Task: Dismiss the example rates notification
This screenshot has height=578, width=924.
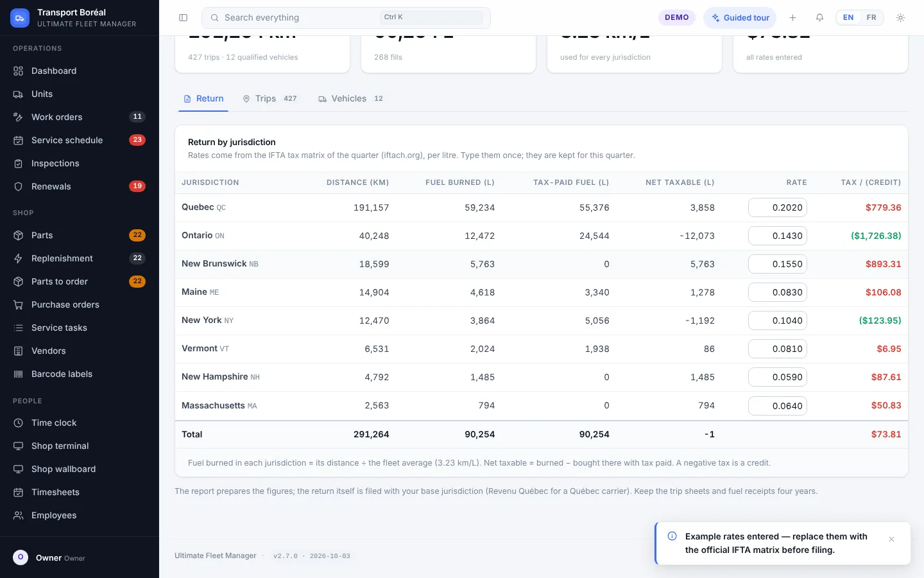Action: pos(891,539)
